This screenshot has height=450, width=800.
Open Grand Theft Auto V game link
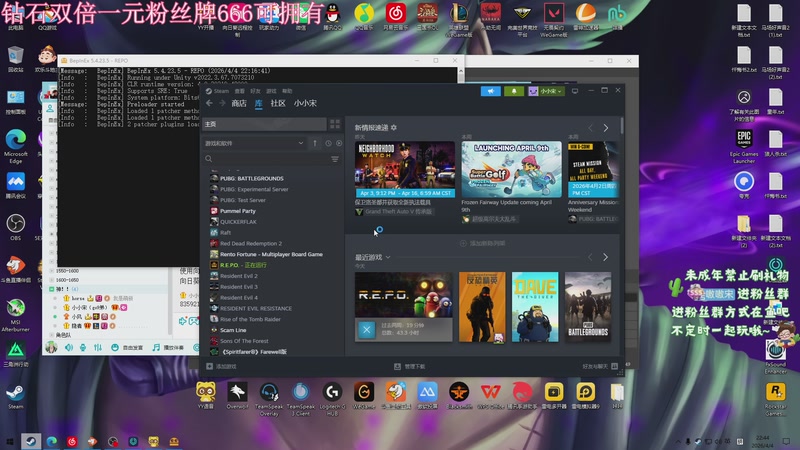click(394, 211)
